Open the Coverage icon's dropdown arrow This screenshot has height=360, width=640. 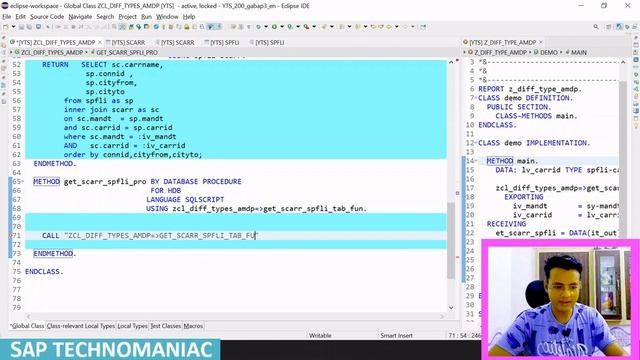coord(298,27)
